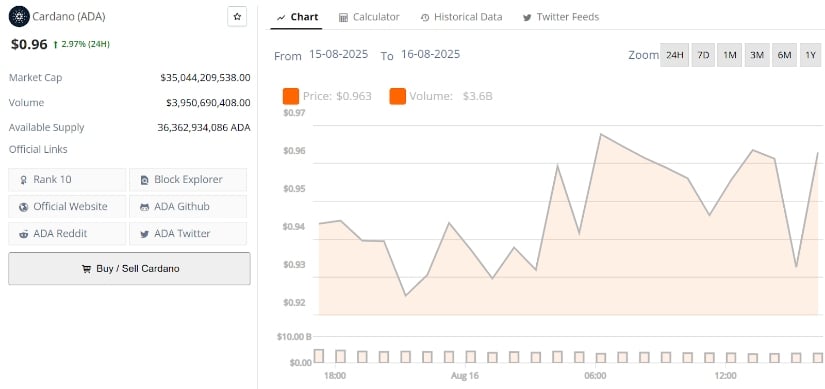Viewport: 825px width, 389px height.
Task: Click the 12:00 time axis label
Action: [726, 376]
